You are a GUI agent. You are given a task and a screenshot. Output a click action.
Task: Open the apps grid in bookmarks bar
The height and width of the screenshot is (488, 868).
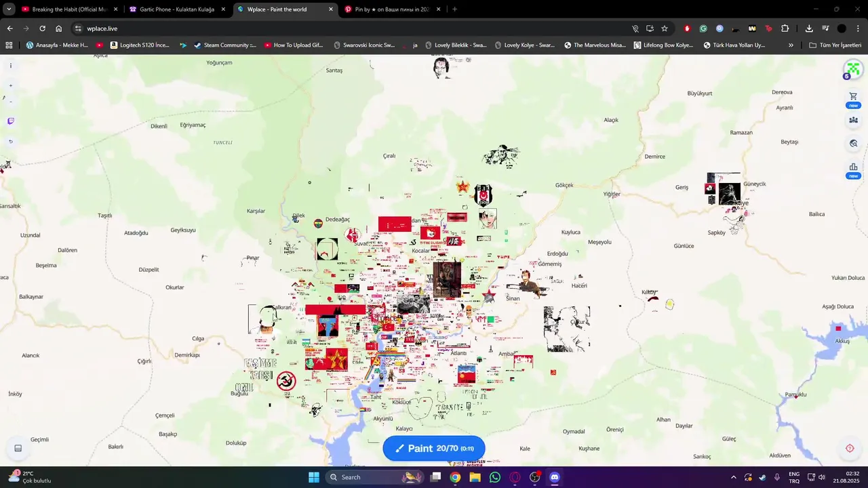[9, 45]
